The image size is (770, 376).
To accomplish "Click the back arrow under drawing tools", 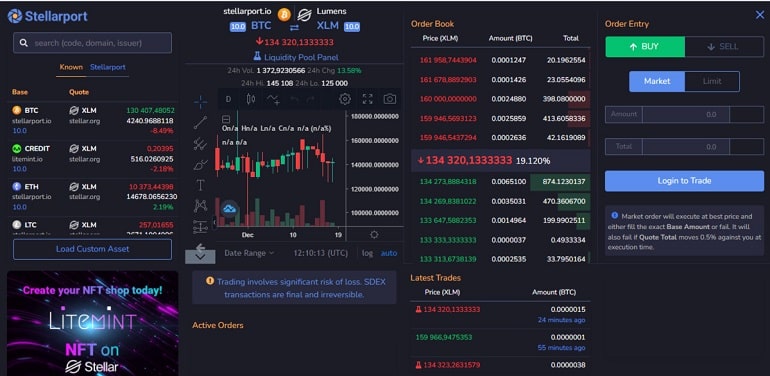I will click(x=200, y=247).
